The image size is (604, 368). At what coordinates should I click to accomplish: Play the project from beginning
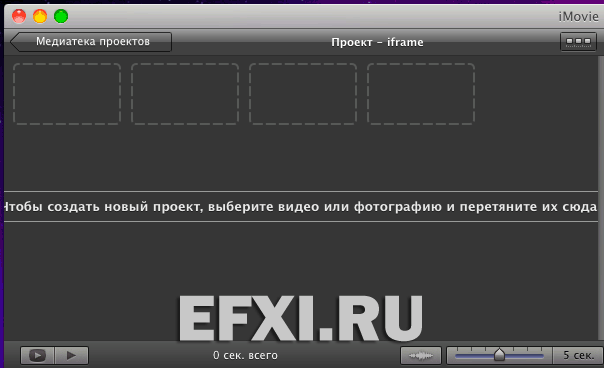72,355
